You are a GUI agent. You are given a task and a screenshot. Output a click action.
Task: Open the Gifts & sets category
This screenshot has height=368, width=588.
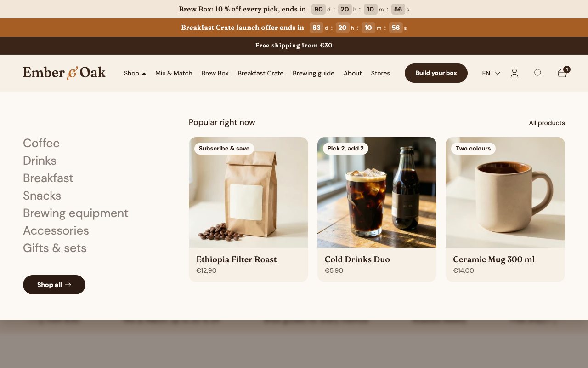pos(55,248)
